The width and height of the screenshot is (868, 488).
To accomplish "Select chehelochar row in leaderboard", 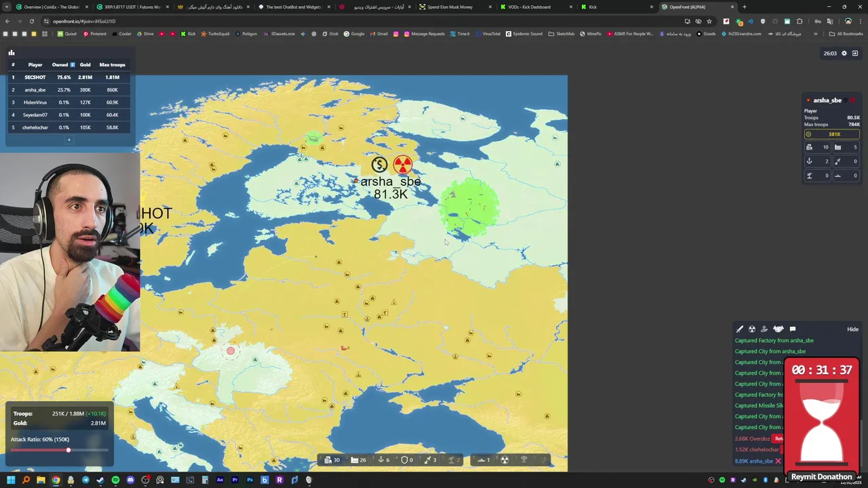I will point(70,127).
